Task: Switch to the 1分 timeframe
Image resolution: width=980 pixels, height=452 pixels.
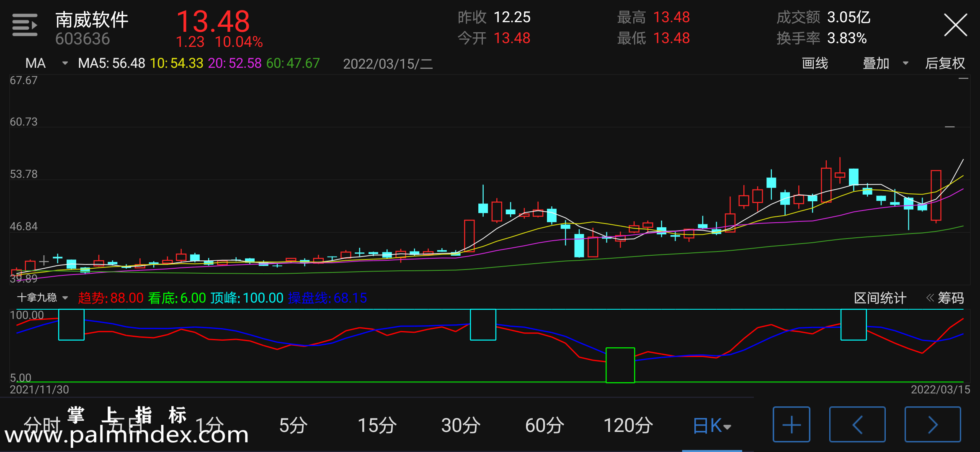Action: pos(209,425)
